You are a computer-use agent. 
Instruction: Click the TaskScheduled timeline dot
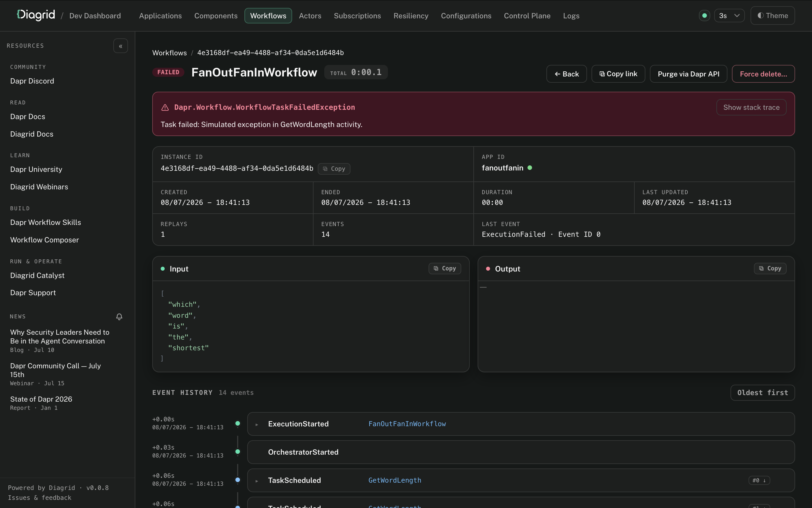point(238,480)
